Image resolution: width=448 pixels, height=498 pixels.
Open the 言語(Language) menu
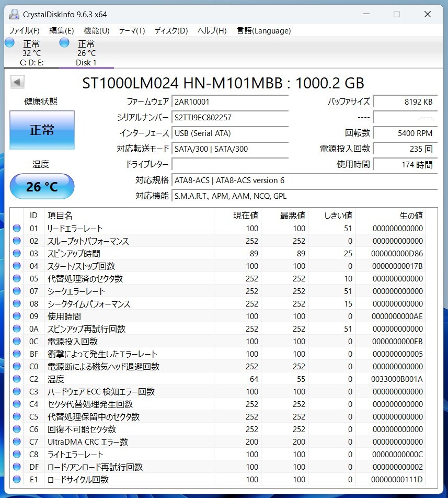263,30
